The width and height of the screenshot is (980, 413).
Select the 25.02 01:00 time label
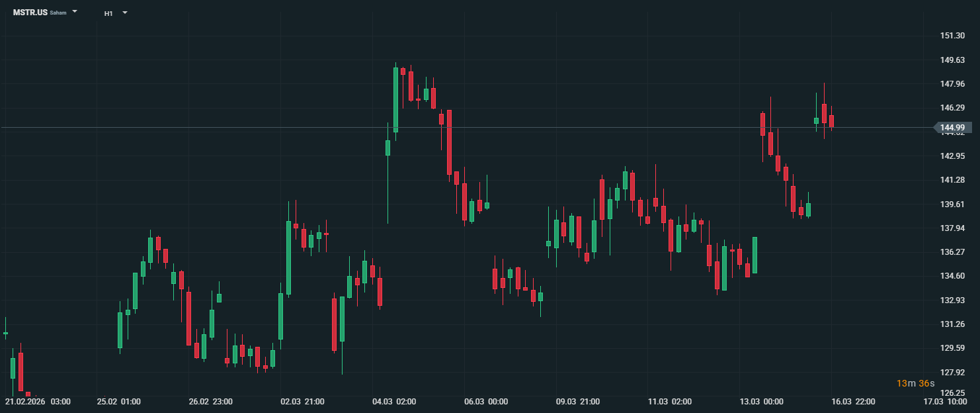119,402
